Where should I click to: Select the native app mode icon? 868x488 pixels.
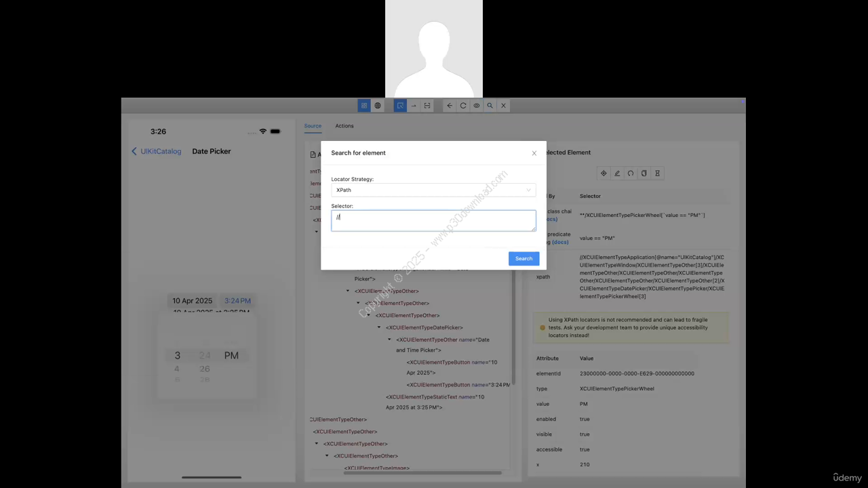(364, 106)
